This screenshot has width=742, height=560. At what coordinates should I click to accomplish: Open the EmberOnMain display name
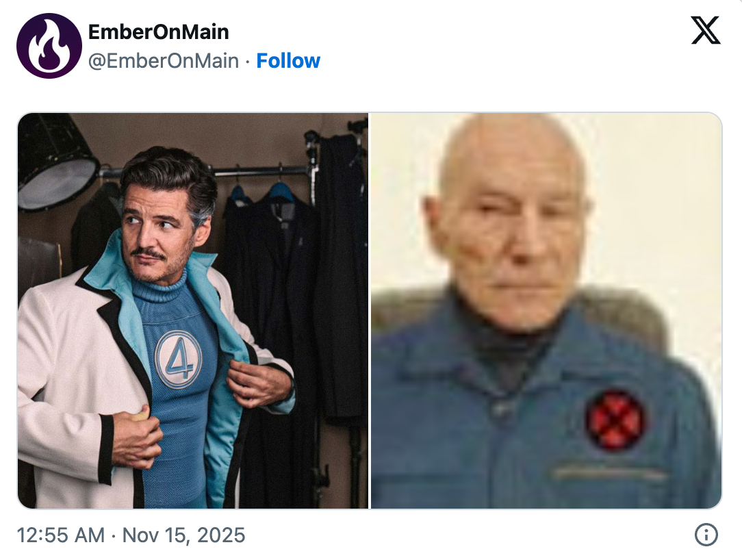(x=159, y=31)
